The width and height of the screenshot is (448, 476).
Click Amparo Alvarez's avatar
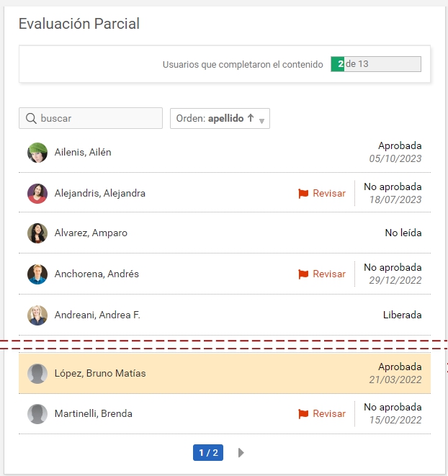37,233
